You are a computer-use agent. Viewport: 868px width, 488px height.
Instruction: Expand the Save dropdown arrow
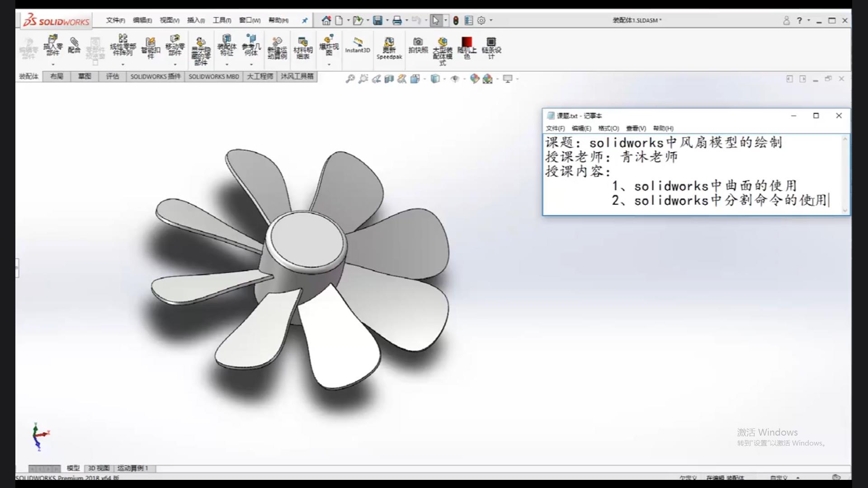tap(387, 20)
